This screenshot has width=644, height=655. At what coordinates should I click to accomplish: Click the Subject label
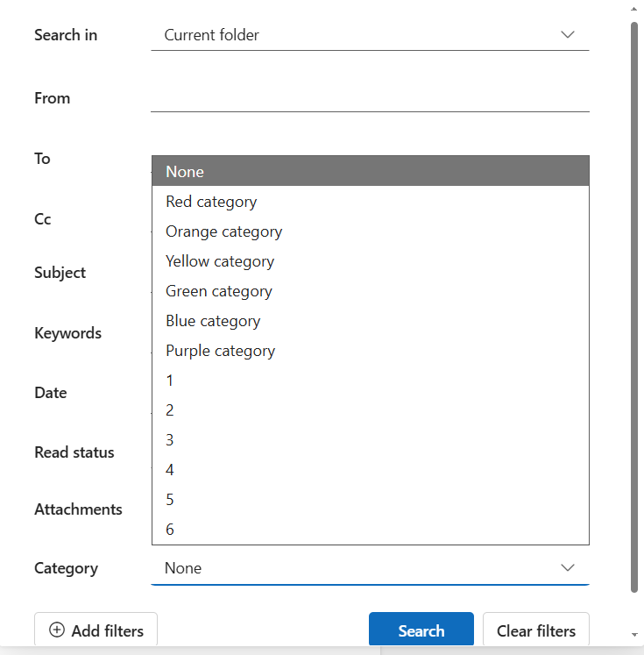pyautogui.click(x=60, y=273)
